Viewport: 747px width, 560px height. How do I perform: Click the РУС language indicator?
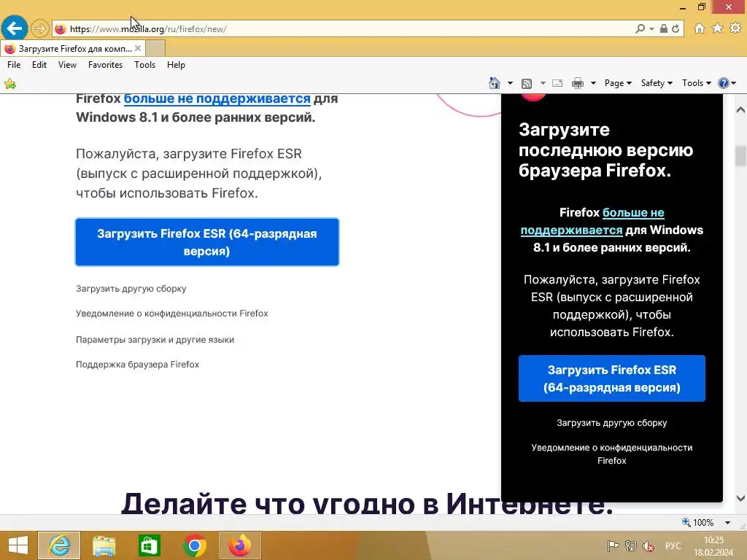[673, 545]
